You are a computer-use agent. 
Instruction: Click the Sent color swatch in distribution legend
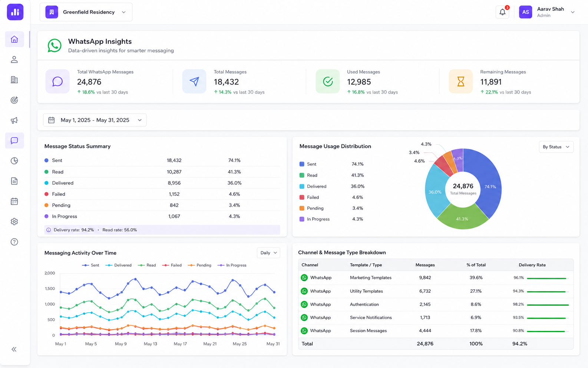point(302,164)
